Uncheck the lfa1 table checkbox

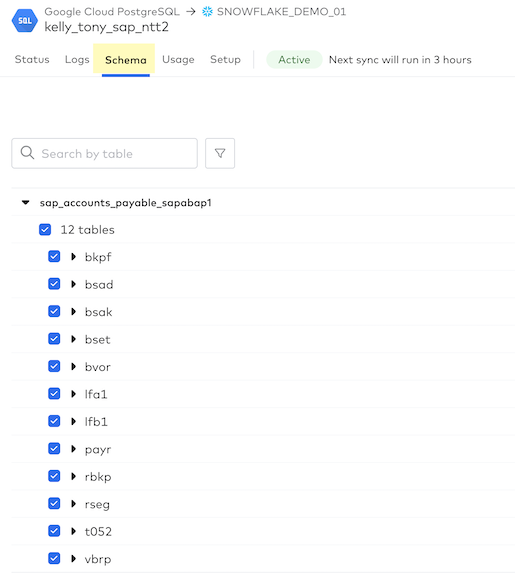[x=54, y=393]
